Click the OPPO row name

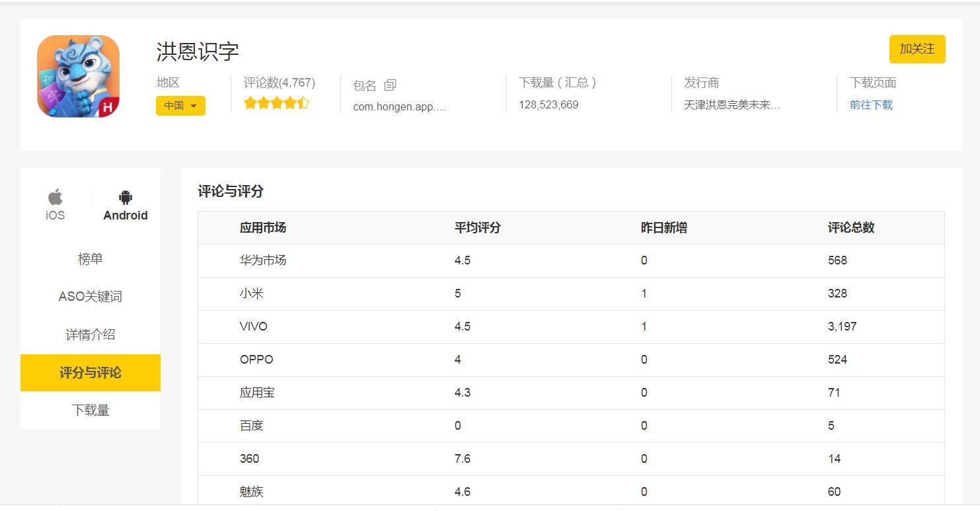tap(256, 360)
